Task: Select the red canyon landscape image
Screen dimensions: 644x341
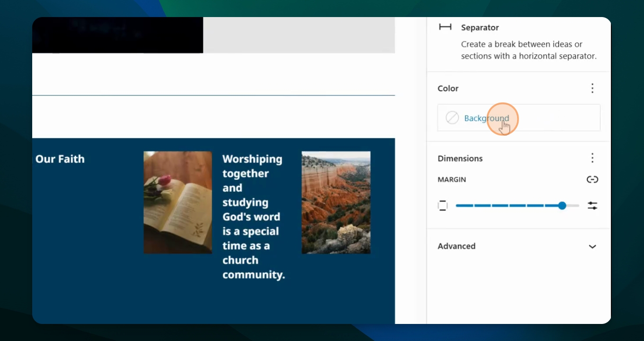Action: pyautogui.click(x=336, y=202)
